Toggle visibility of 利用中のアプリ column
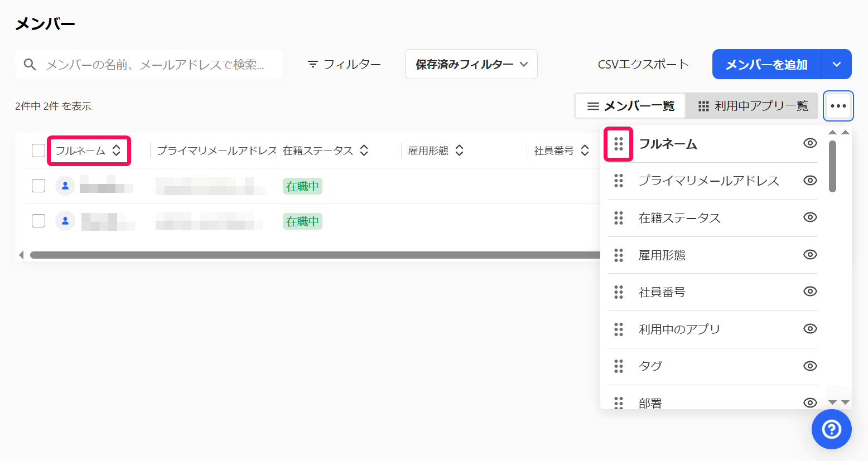The width and height of the screenshot is (868, 461). pos(810,329)
